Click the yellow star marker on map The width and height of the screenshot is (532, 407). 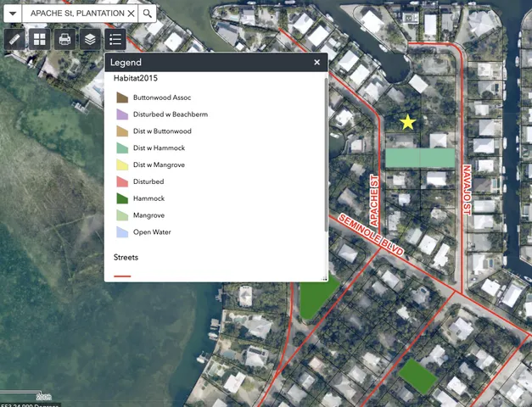408,122
